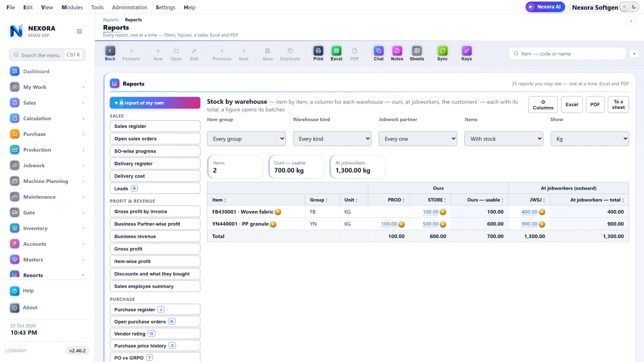Click the Help icon in sidebar

click(x=15, y=291)
